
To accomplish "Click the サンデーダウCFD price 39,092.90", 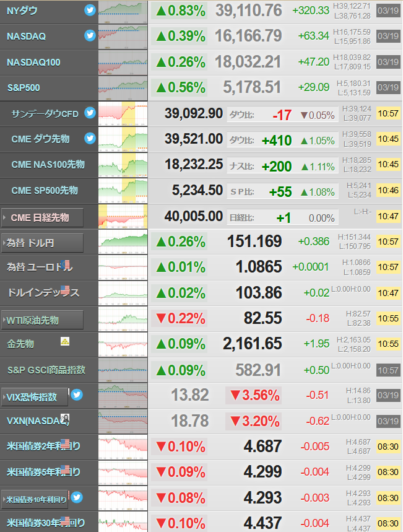I will (194, 113).
